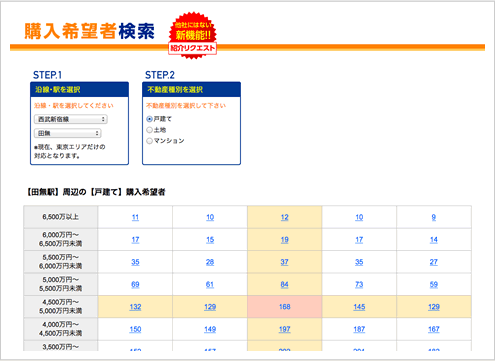Open the 149 buyer count link
495x361 pixels.
(x=210, y=329)
